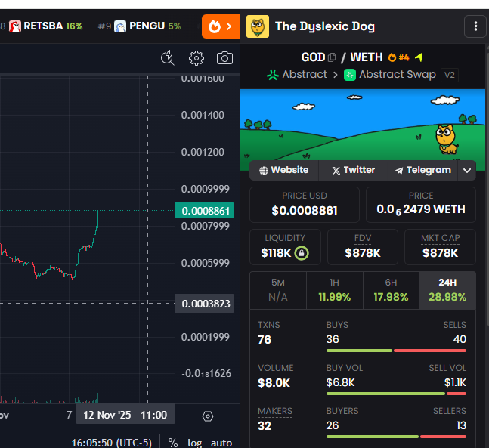Click the V2 pool version badge

tap(450, 75)
